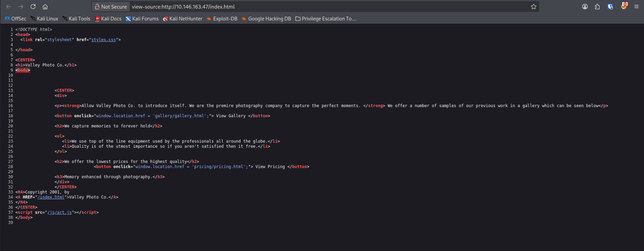The image size is (644, 251).
Task: Open the hamburger application menu
Action: click(637, 7)
